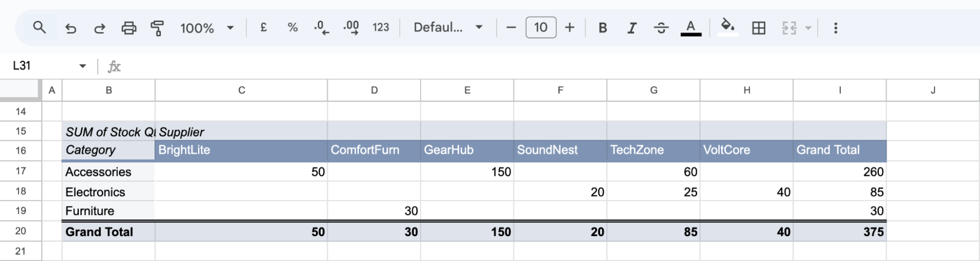Click the Furniture row label
Screen dimensions: 980x261
[108, 211]
